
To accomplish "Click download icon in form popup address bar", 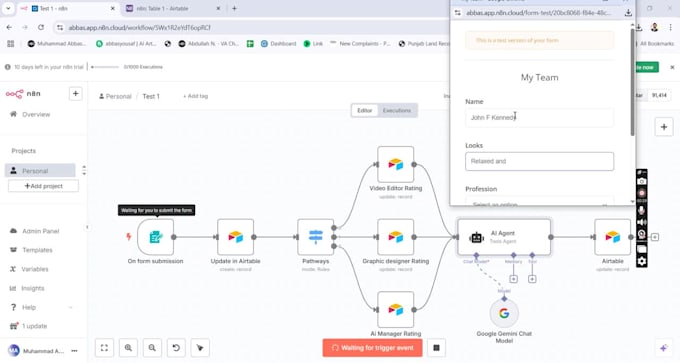I will pyautogui.click(x=628, y=13).
